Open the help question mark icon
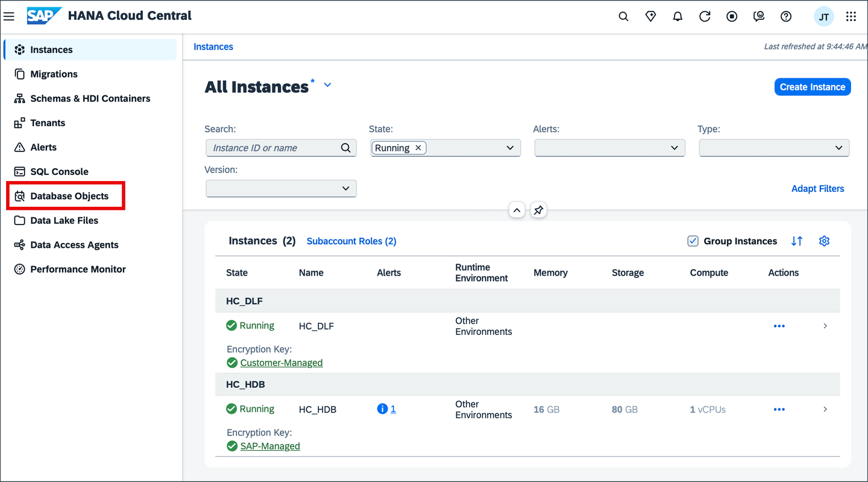 (786, 17)
